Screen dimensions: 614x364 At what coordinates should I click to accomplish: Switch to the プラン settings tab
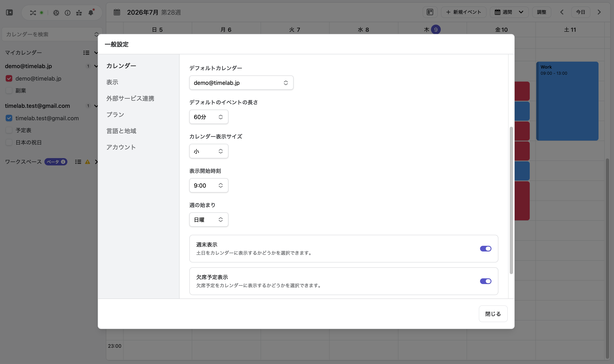click(x=115, y=115)
